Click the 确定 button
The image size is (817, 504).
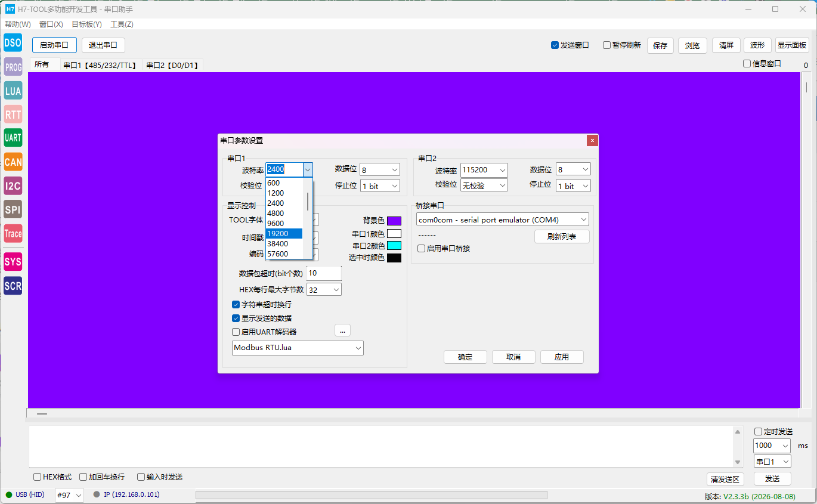(465, 357)
